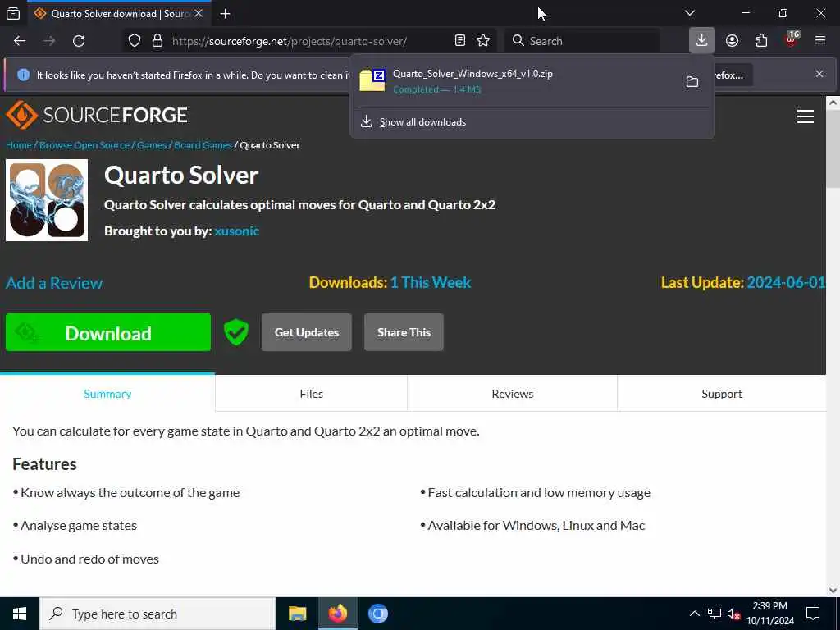Open the blue circular browser icon in taskbar
This screenshot has width=840, height=630.
coord(377,614)
